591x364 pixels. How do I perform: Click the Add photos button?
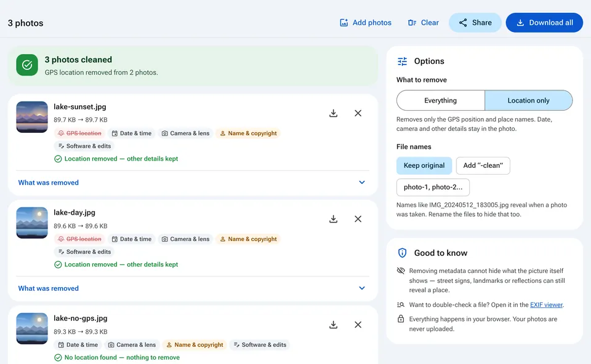coord(366,23)
